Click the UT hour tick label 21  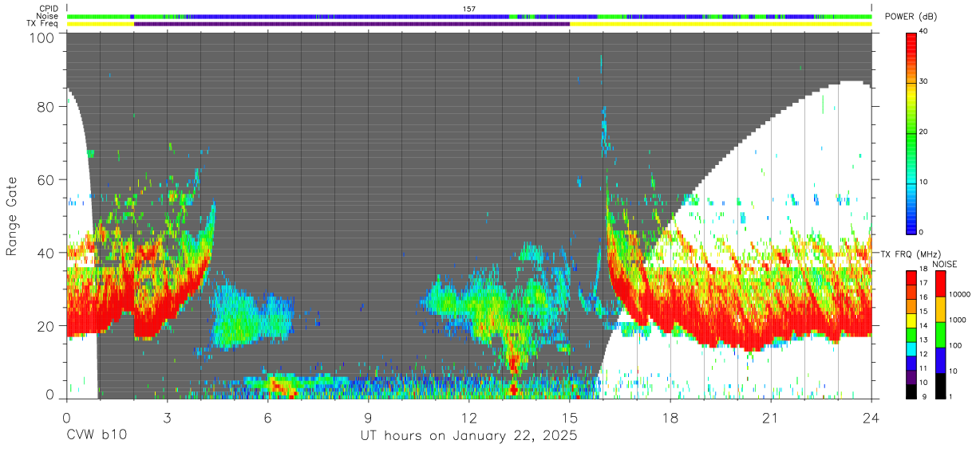[770, 417]
